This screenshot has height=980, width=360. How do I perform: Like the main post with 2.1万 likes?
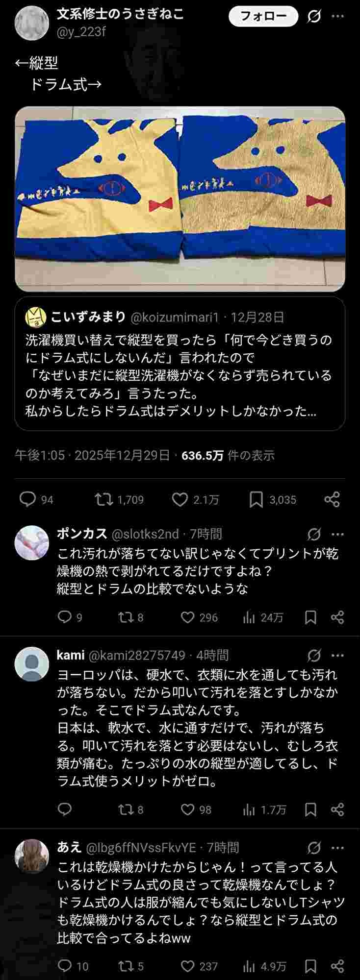pyautogui.click(x=180, y=499)
